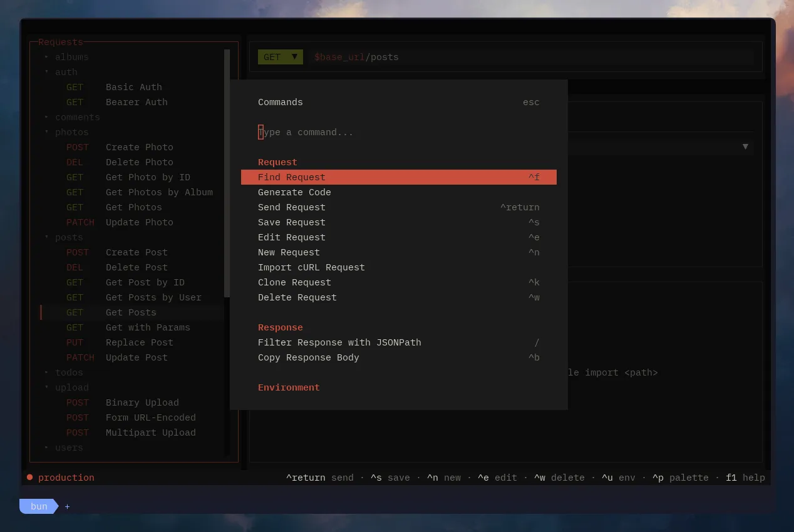Viewport: 794px width, 532px height.
Task: Select New Request command
Action: tap(399, 252)
